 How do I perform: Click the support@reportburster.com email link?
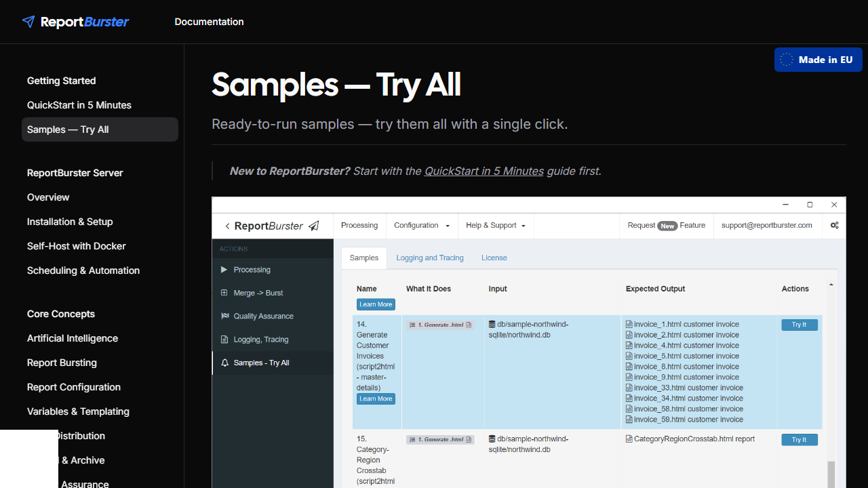pyautogui.click(x=767, y=226)
